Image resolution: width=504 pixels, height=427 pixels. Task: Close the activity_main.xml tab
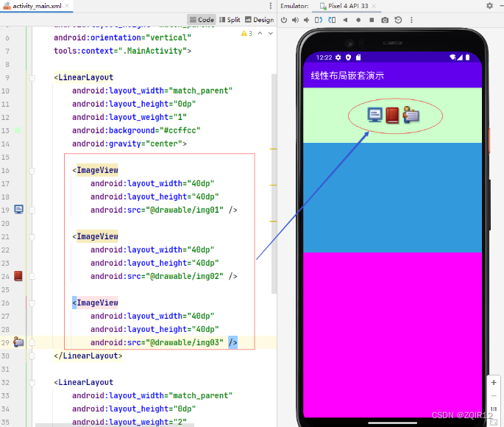67,6
